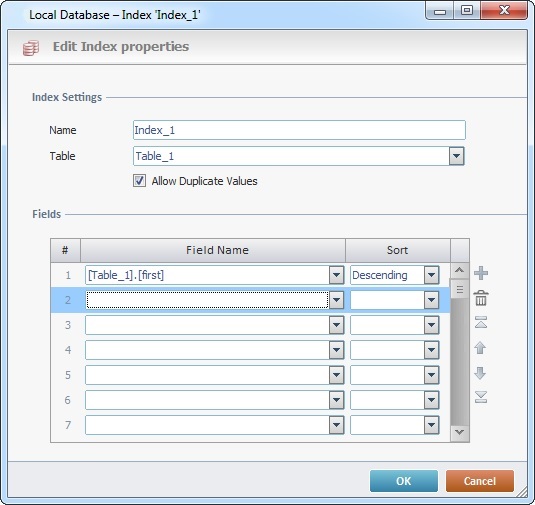Click the OK button

404,481
